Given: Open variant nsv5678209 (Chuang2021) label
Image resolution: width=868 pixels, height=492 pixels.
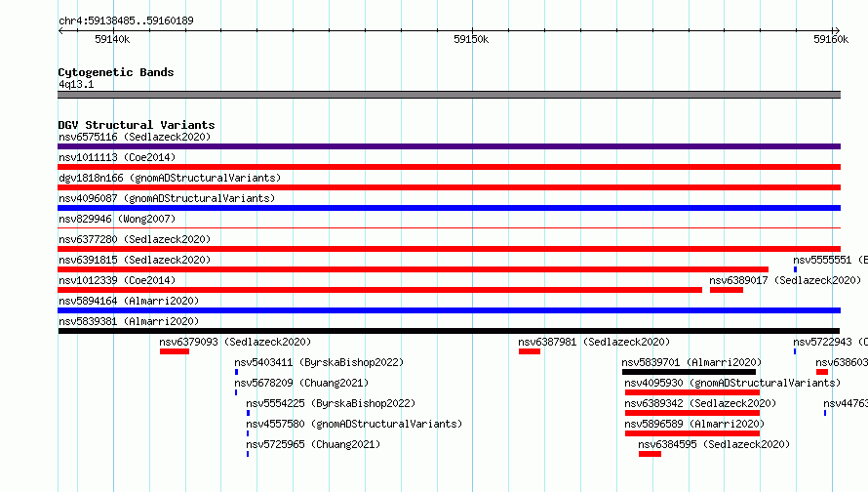Looking at the screenshot, I should [x=301, y=383].
